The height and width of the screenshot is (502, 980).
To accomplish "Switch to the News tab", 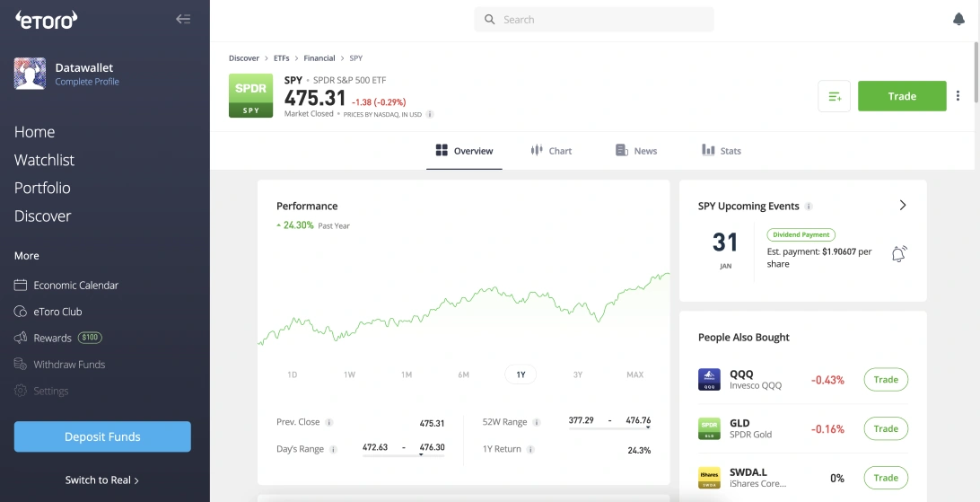I will click(x=636, y=151).
